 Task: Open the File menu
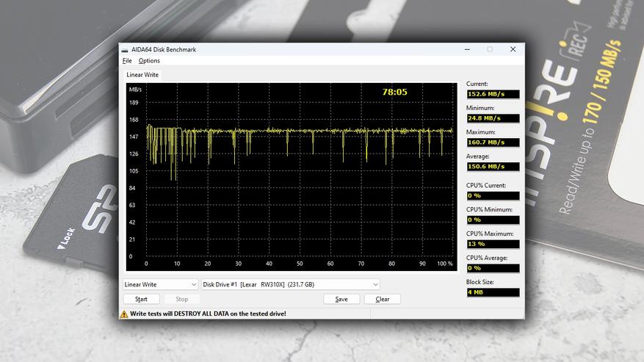(127, 61)
